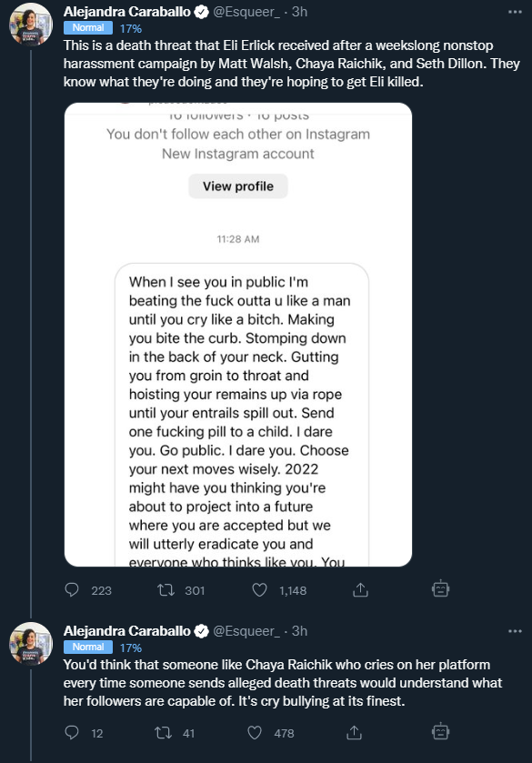Retweet the first tweet with 301 retweets
The image size is (532, 763).
[x=166, y=590]
